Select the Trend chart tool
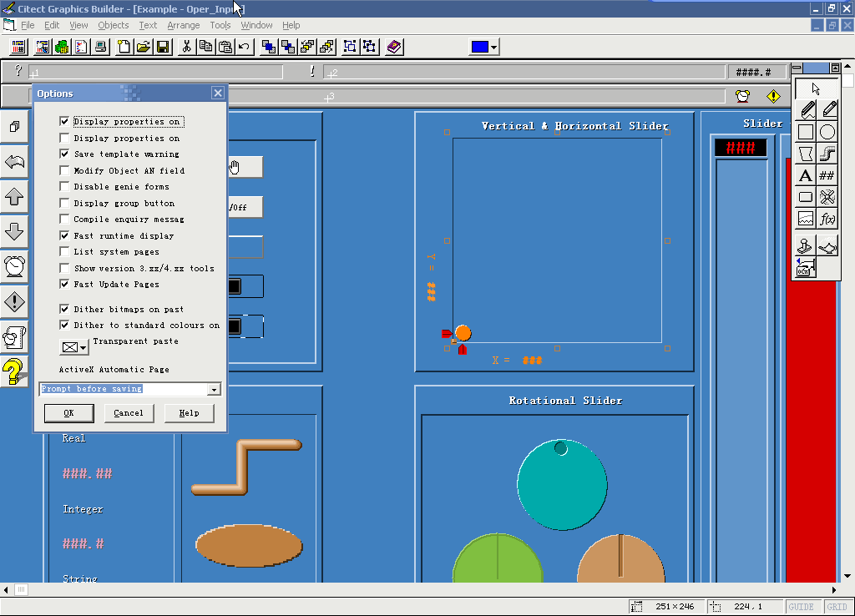 tap(806, 220)
